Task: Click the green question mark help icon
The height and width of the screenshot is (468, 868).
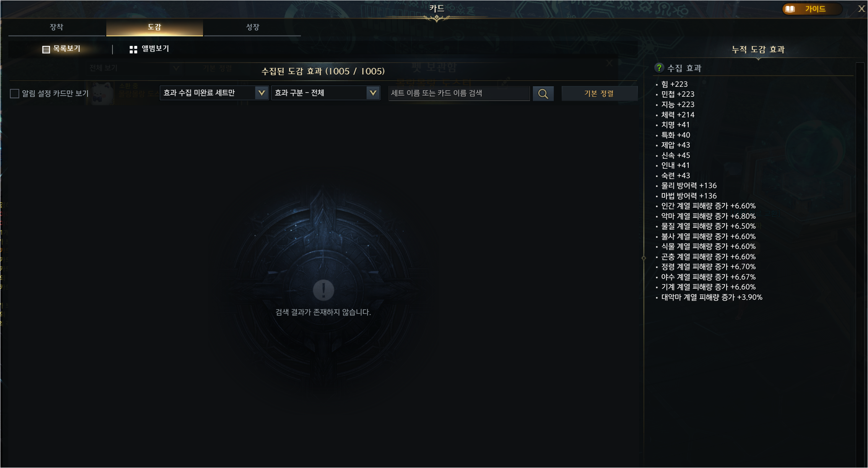Action: pos(659,68)
